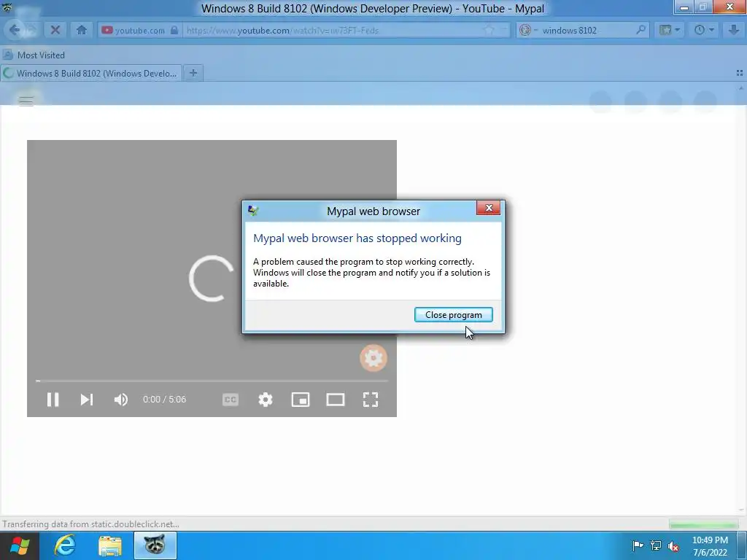
Task: Open the browser Home page
Action: pos(82,30)
